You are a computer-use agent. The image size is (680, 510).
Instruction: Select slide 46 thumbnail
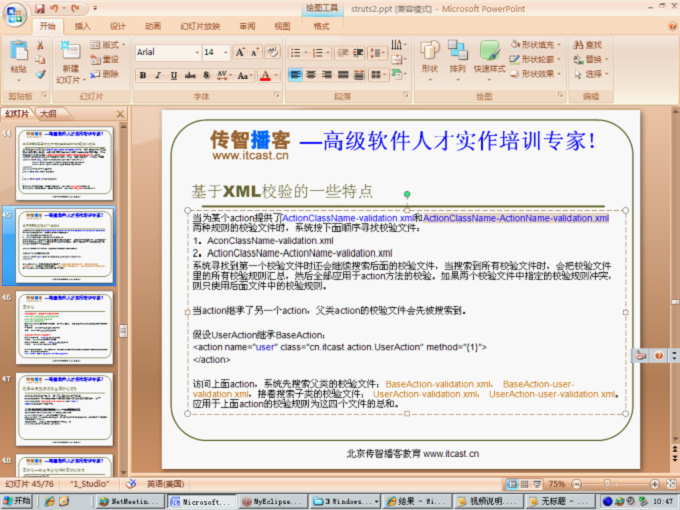click(x=65, y=327)
